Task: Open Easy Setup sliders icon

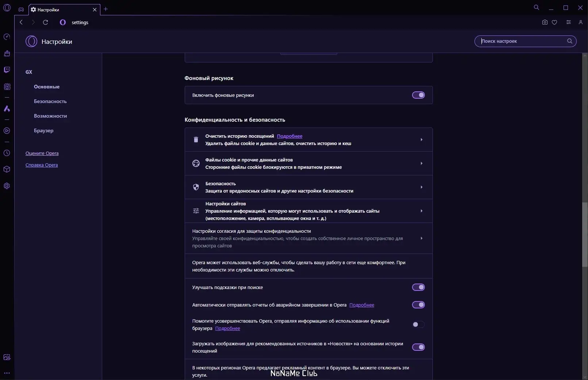Action: pos(568,22)
